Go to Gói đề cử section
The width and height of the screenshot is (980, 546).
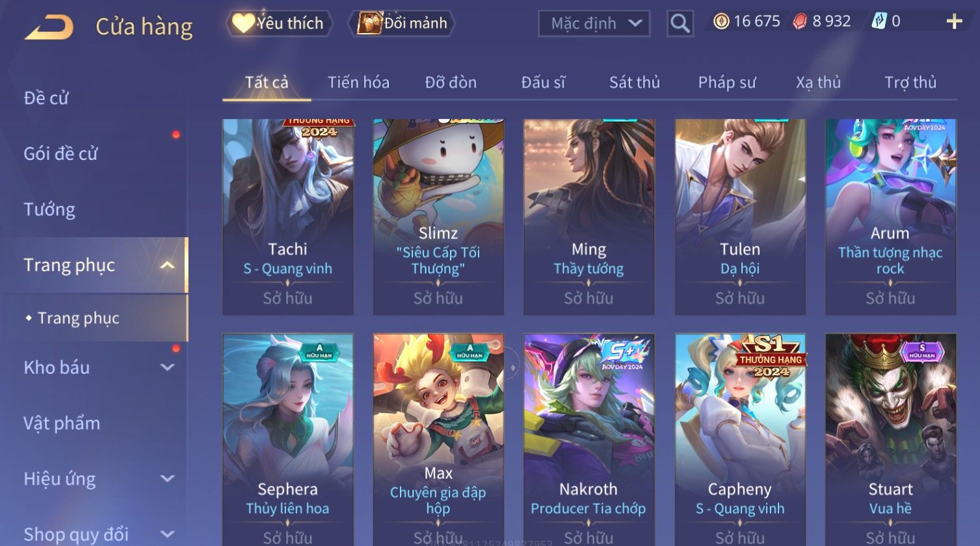60,154
